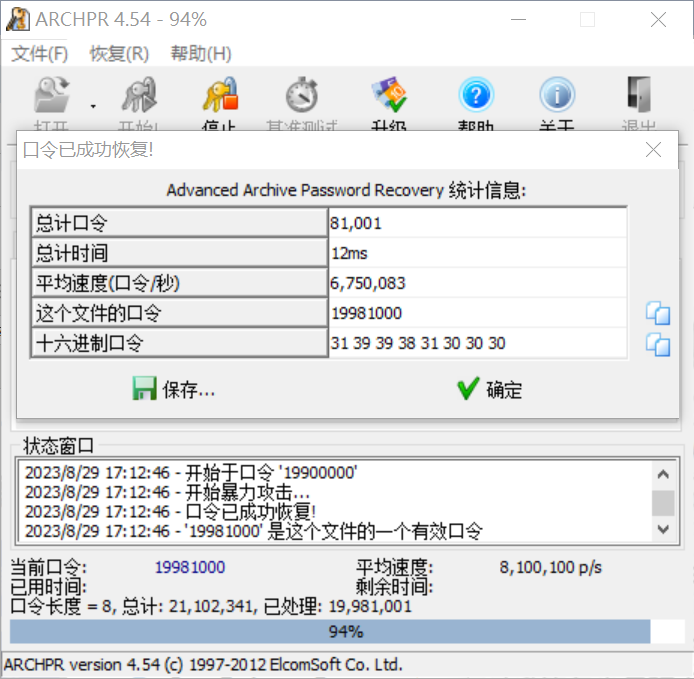Open the 恢复(R) menu
The height and width of the screenshot is (679, 694).
click(120, 54)
